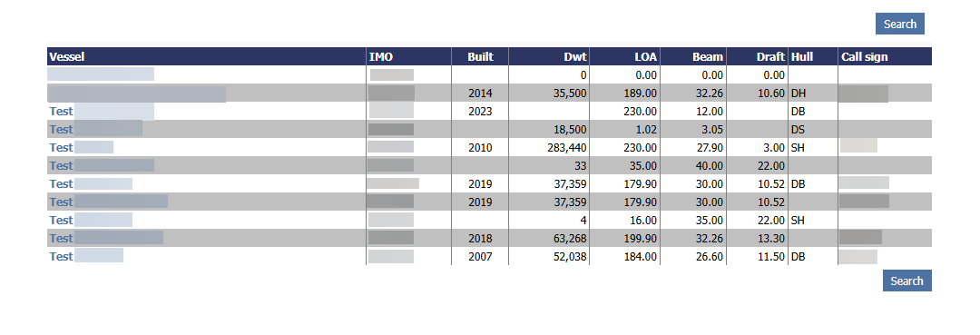Open the Test vessel with Dwt 33
The height and width of the screenshot is (335, 980).
(x=102, y=165)
